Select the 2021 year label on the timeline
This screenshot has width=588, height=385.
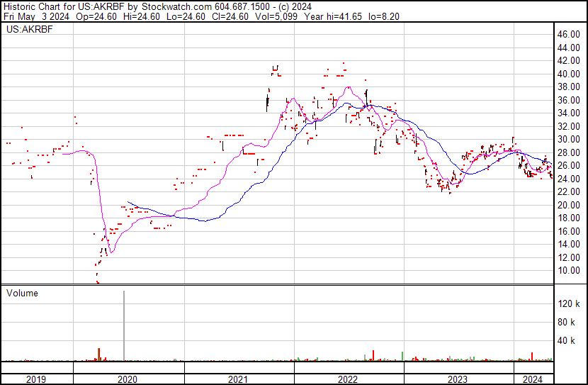238,379
